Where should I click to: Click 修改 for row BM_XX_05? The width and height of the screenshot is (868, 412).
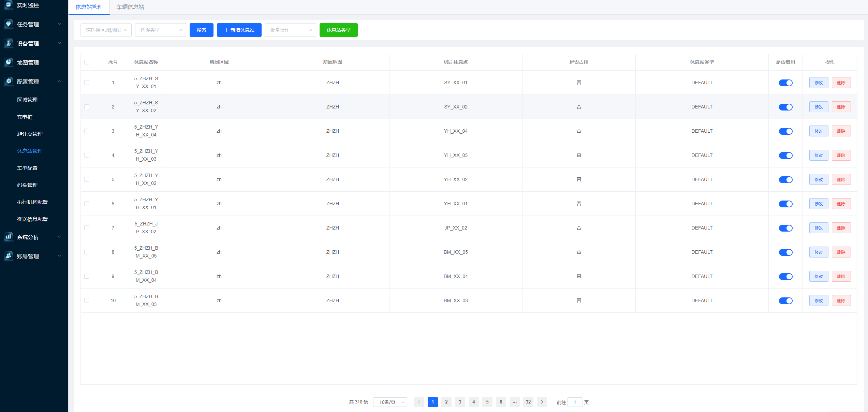click(819, 252)
